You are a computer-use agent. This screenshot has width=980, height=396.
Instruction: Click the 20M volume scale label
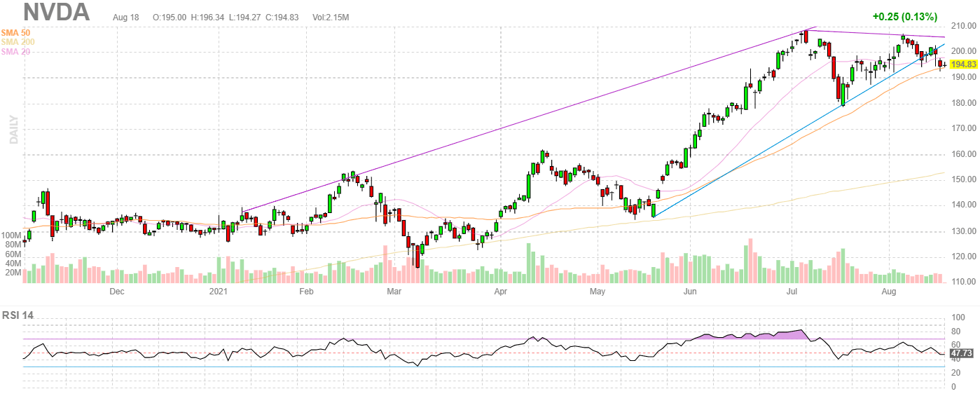[13, 273]
